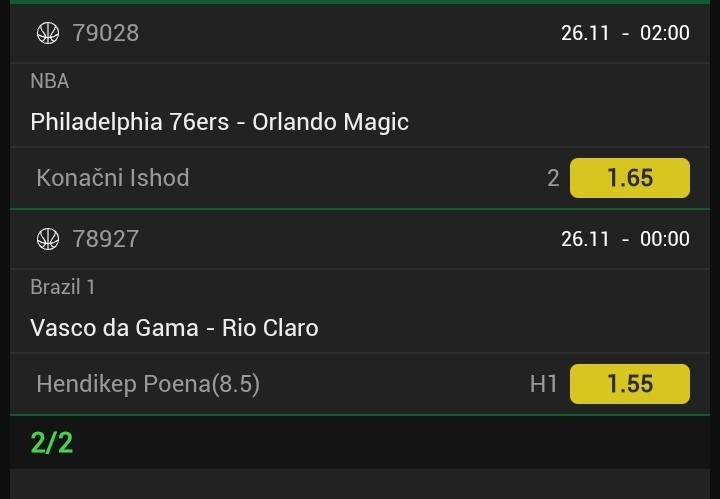Tap the 02:00 start time
Screen dimensions: 720x499
pyautogui.click(x=664, y=33)
